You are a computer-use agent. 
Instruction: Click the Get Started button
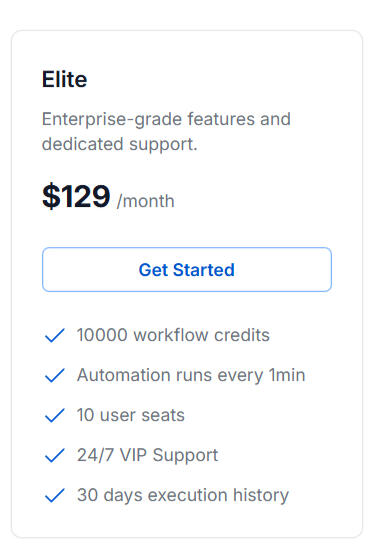[x=187, y=270]
